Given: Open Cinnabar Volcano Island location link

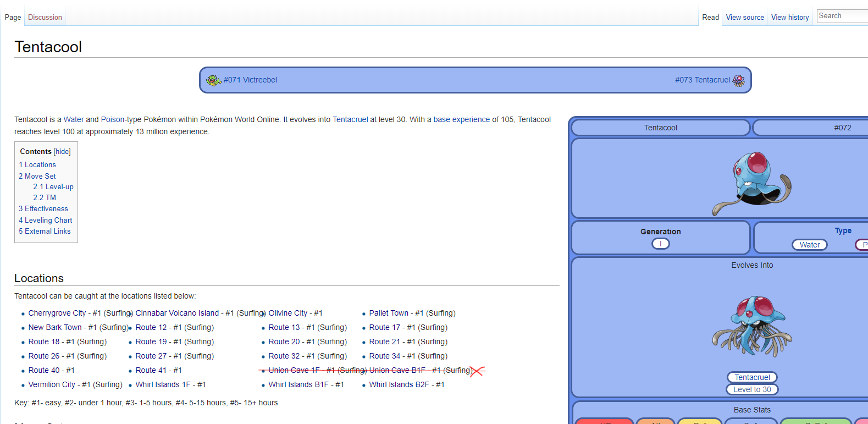Looking at the screenshot, I should [x=177, y=313].
